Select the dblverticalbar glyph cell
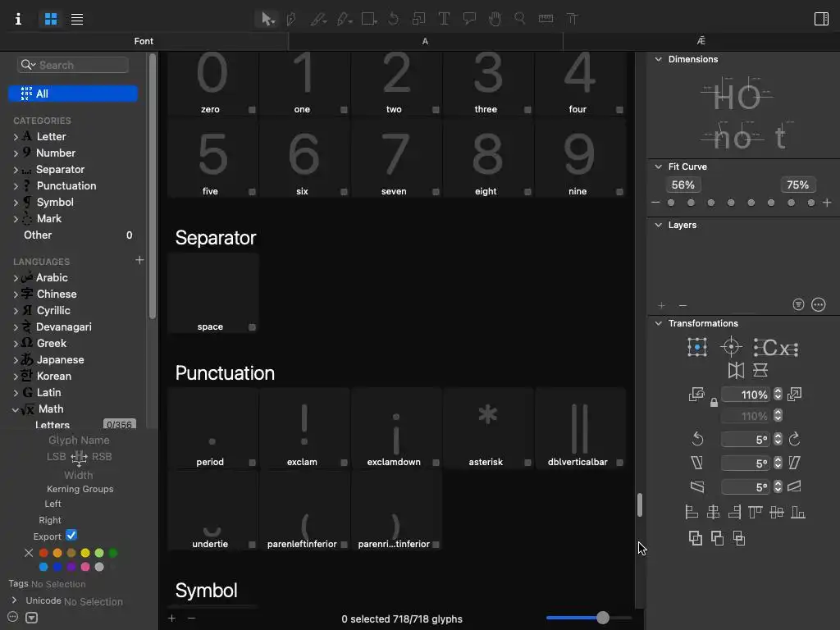The image size is (840, 630). tap(580, 428)
